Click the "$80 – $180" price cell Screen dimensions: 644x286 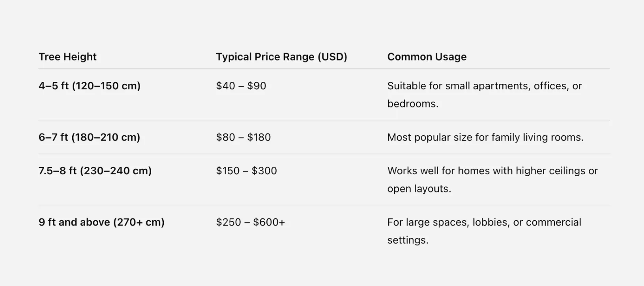pyautogui.click(x=243, y=137)
